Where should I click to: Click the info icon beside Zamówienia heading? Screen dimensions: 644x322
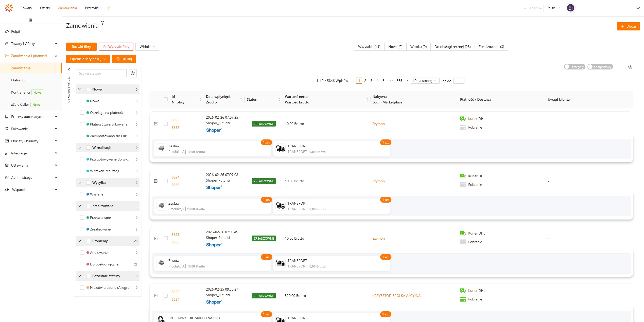[102, 23]
